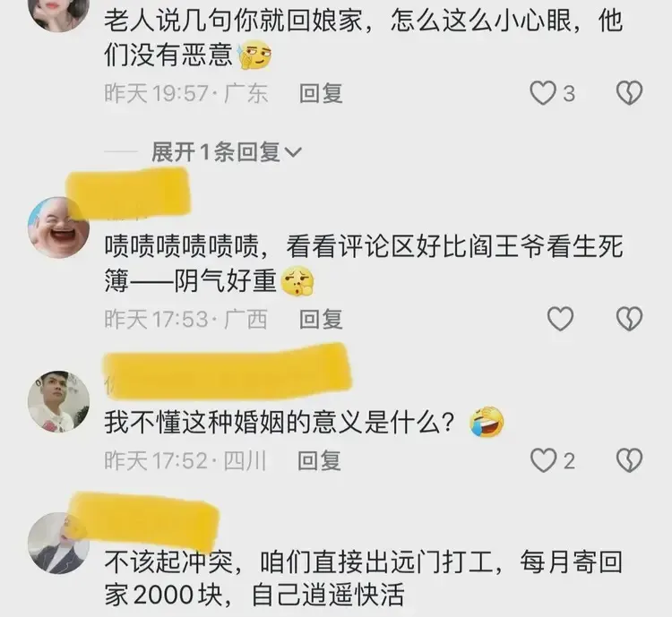The width and height of the screenshot is (672, 617).
Task: Dislike the Guangdong comment via broken heart
Action: tap(629, 93)
